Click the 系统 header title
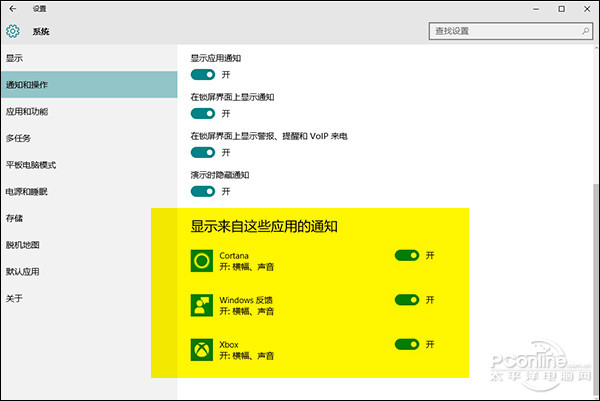This screenshot has width=600, height=401. click(41, 31)
